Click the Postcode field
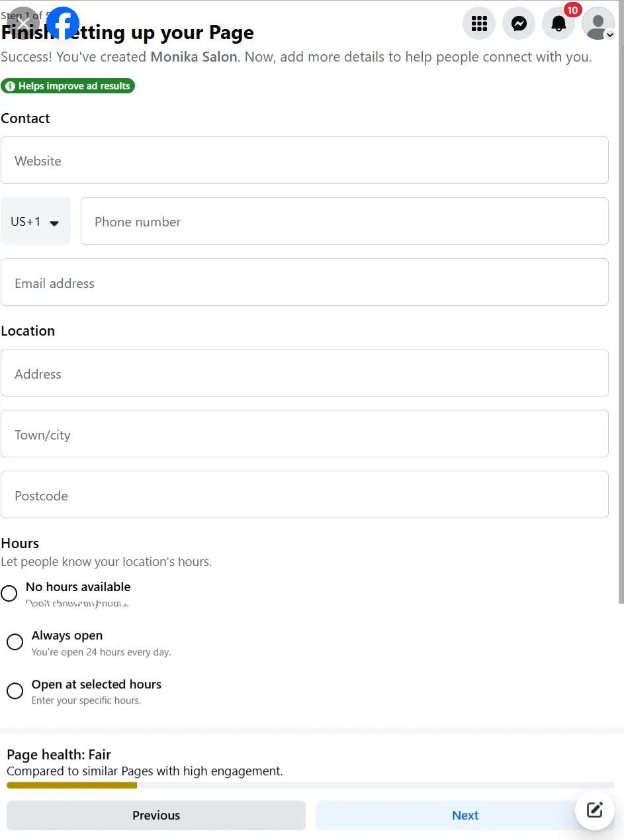 tap(304, 495)
